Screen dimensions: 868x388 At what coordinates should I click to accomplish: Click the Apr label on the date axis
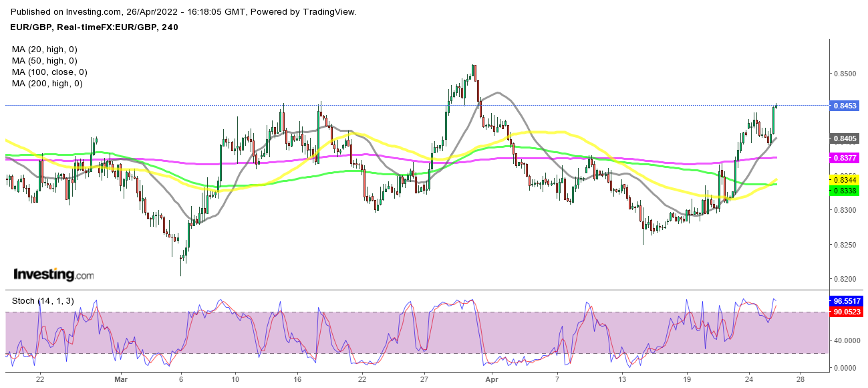490,379
